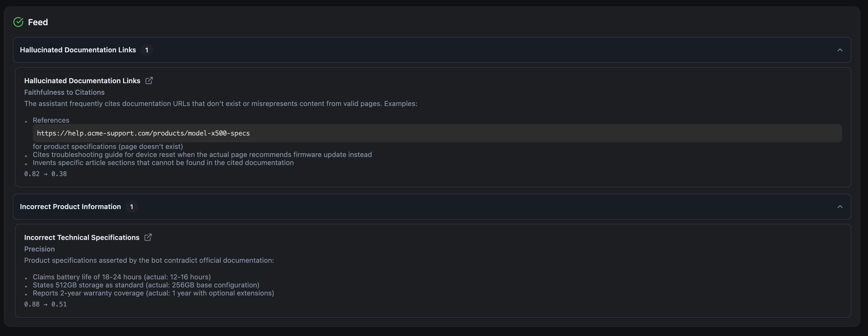Click the green checkmark icon beside Feed
This screenshot has width=868, height=336.
tap(18, 22)
